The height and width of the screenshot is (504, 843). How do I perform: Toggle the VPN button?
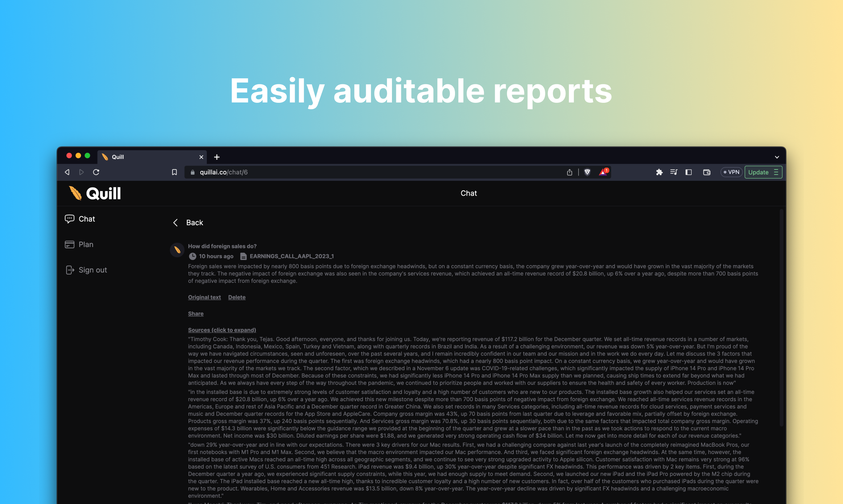click(x=731, y=172)
